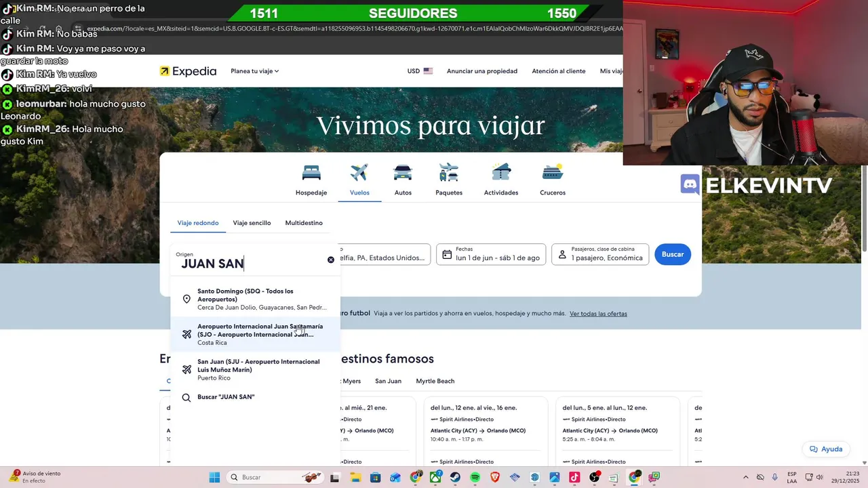The height and width of the screenshot is (488, 868).
Task: Select the Cruceros ship icon
Action: click(553, 172)
